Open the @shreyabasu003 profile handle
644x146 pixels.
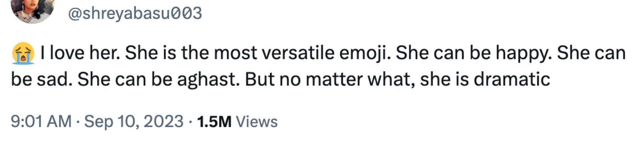tap(135, 13)
